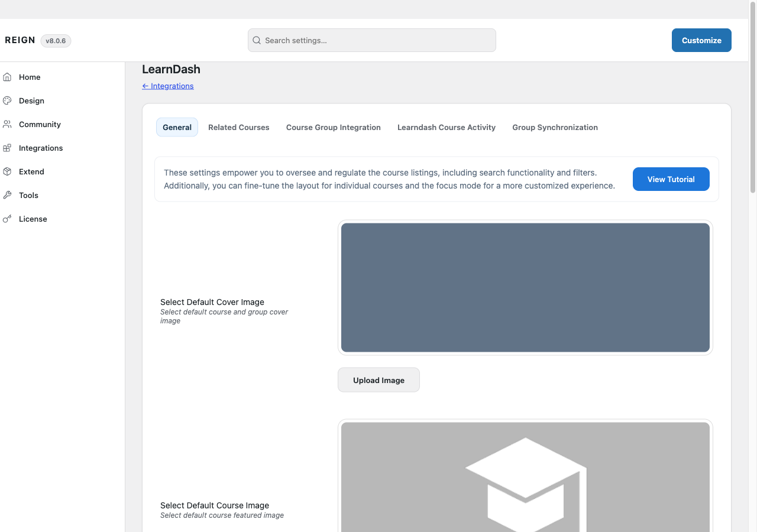Open Learndash Course Activity tab
This screenshot has height=532, width=757.
coord(447,127)
